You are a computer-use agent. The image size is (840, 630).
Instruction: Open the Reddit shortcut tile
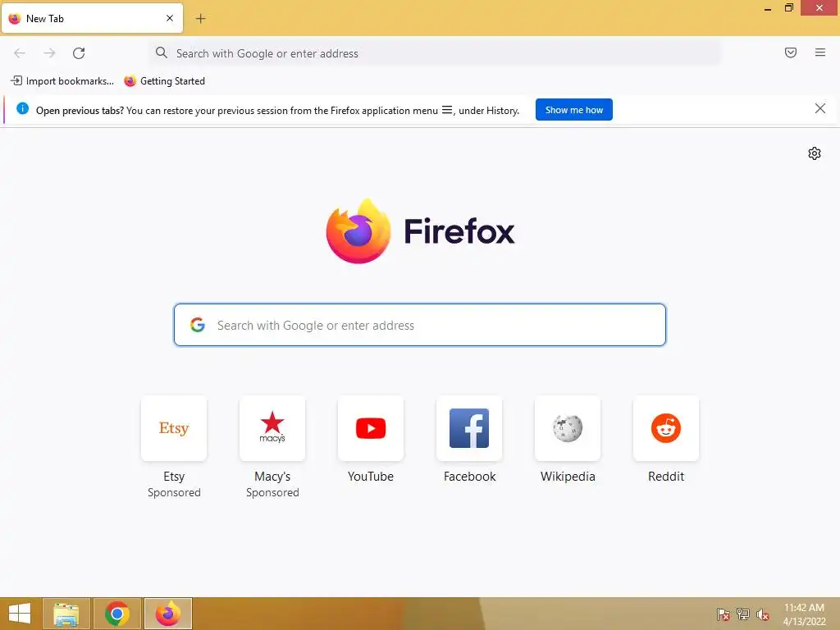click(x=666, y=428)
